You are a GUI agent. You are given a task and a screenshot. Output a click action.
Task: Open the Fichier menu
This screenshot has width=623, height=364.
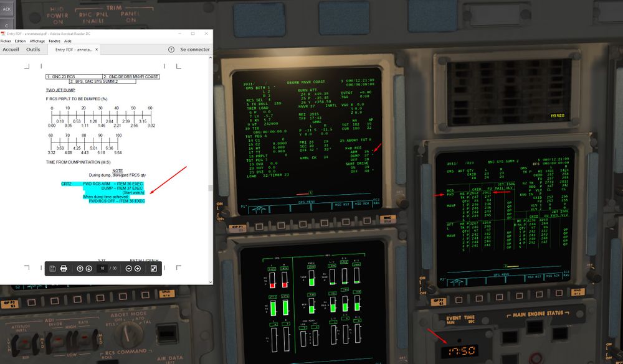pos(6,41)
